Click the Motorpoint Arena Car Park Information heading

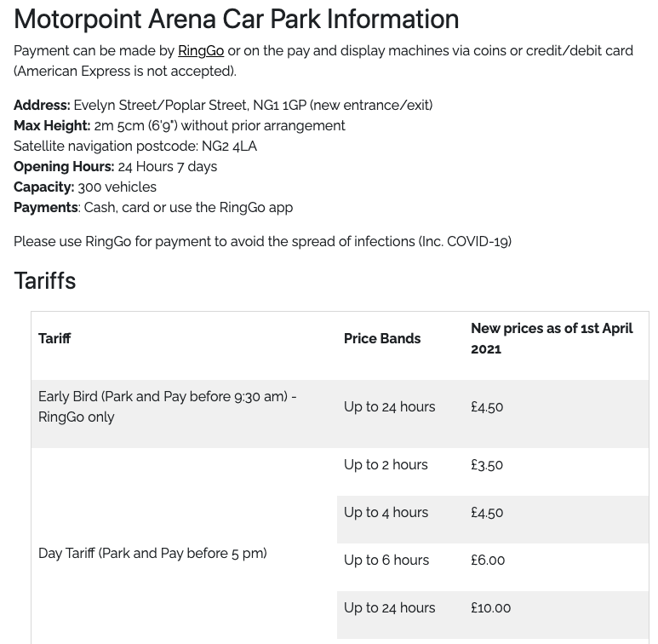coord(236,19)
